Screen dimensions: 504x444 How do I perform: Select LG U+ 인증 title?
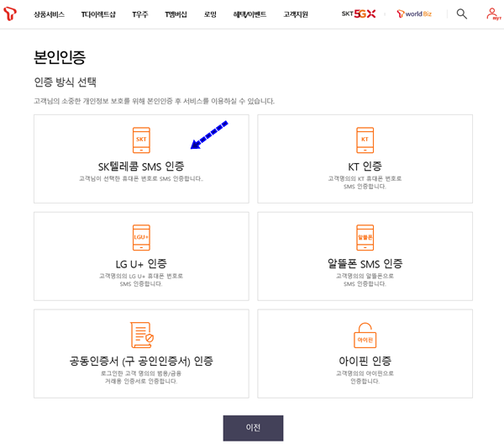click(141, 264)
